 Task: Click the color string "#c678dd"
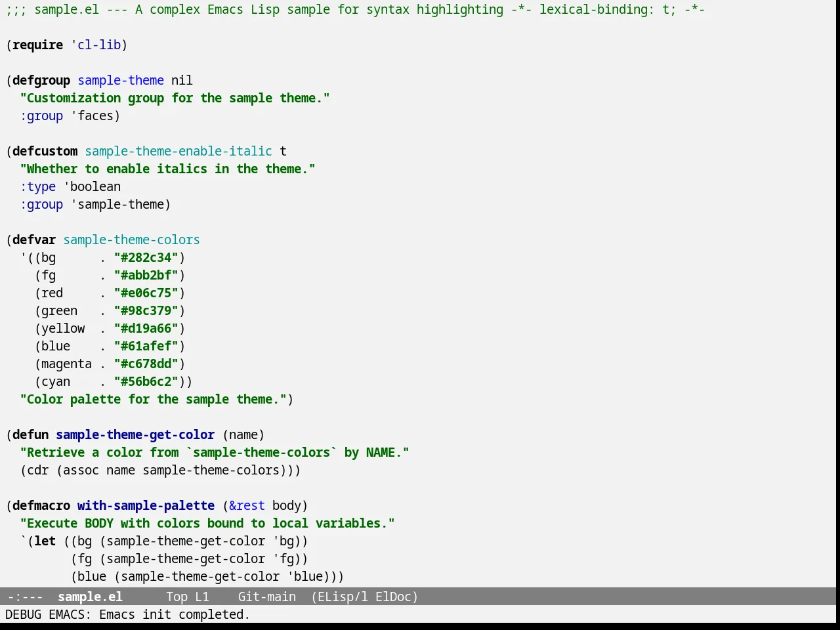point(146,364)
